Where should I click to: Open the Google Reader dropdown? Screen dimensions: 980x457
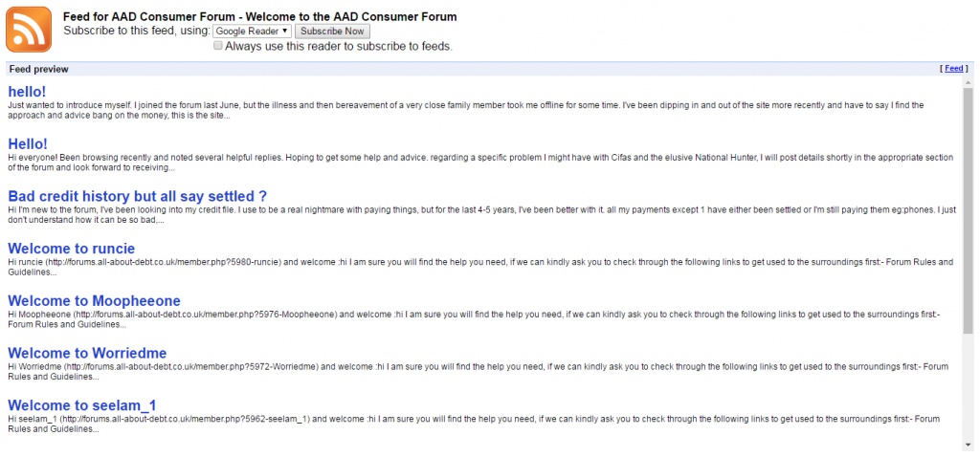pos(252,32)
